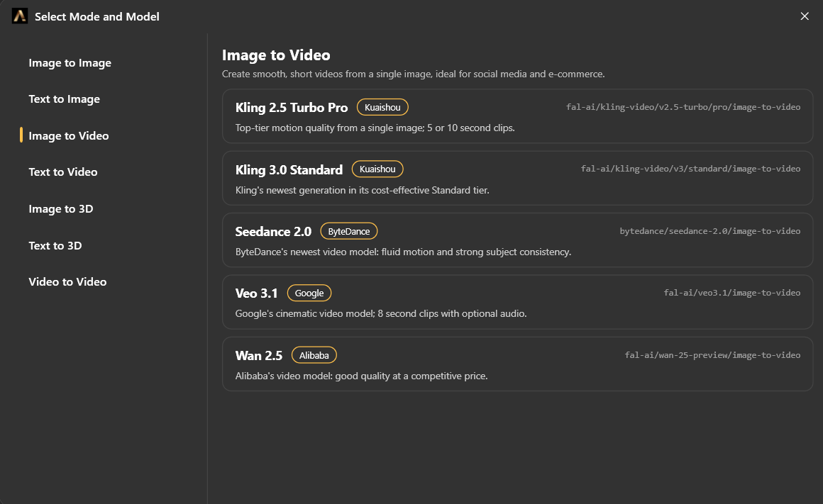823x504 pixels.
Task: Switch to Video to Video mode
Action: tap(67, 281)
